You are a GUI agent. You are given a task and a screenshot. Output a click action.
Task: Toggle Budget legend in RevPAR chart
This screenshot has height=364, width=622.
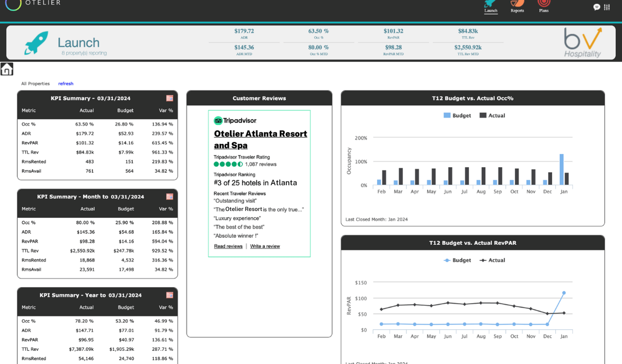(457, 260)
